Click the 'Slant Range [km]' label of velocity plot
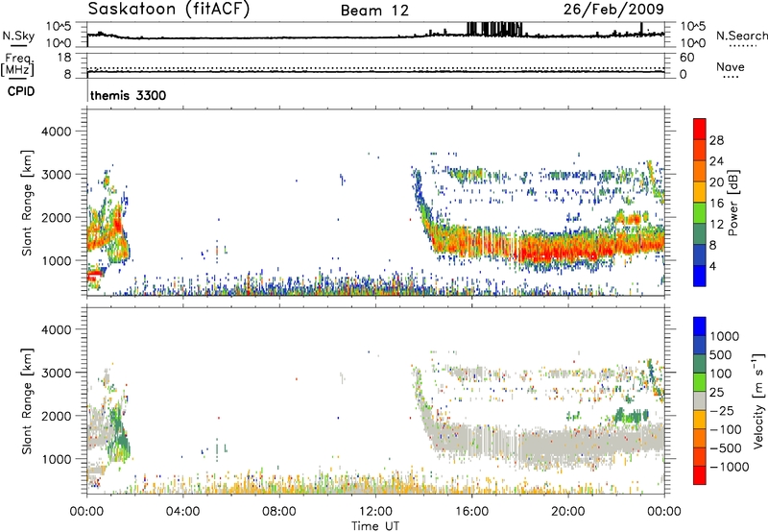This screenshot has height=532, width=768. pyautogui.click(x=27, y=401)
